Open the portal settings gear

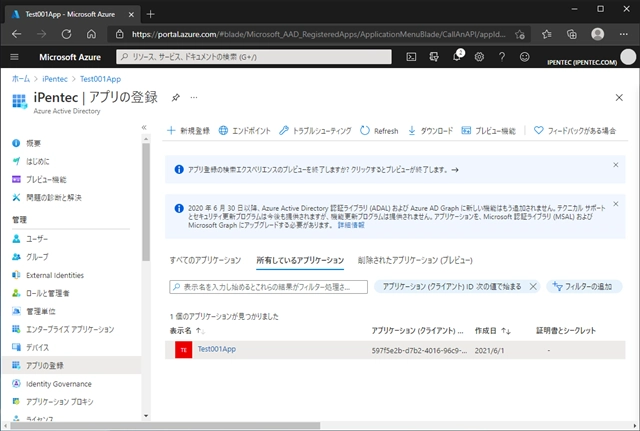point(479,57)
